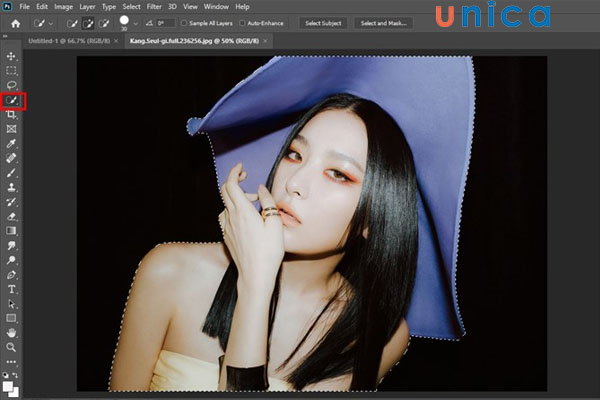Close the Untitled-1 document tab
Image resolution: width=600 pixels, height=400 pixels.
pos(116,41)
